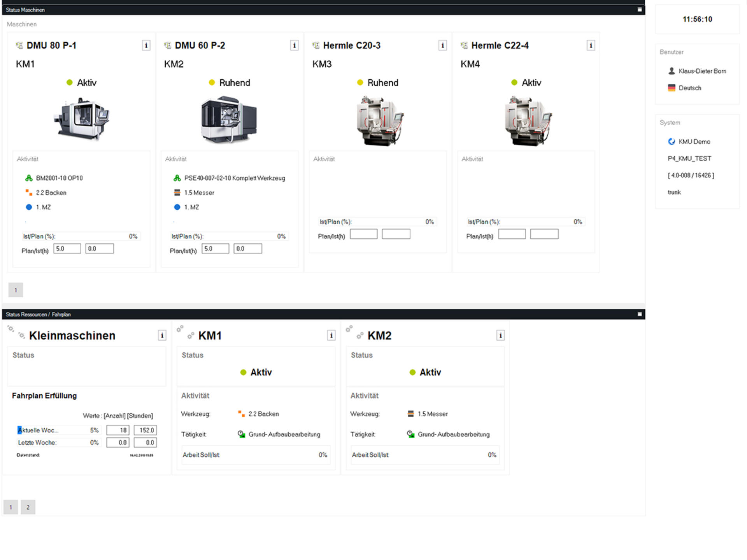Click Plan hours field showing 5.0 for KM2
This screenshot has height=560, width=747.
click(x=215, y=249)
